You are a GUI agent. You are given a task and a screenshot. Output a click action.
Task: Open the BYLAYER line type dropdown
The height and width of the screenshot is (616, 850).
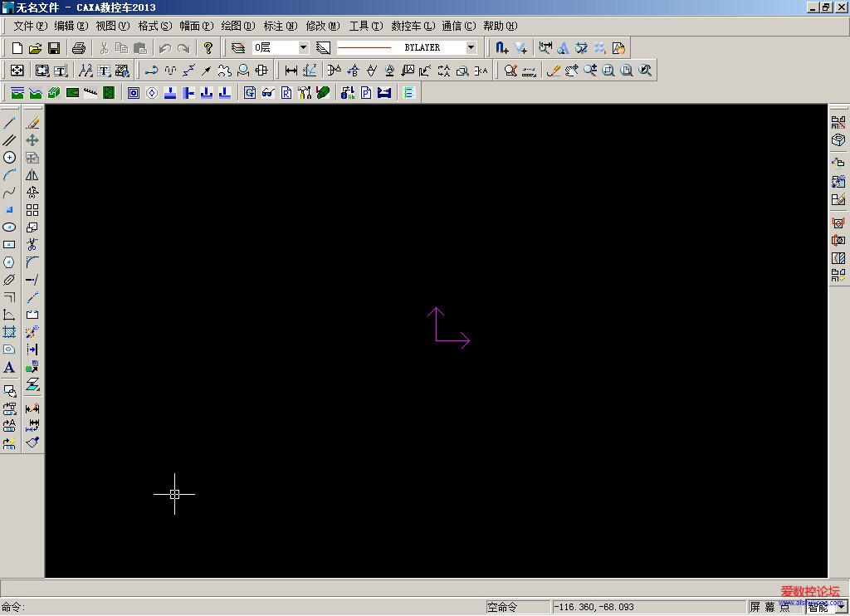coord(471,48)
